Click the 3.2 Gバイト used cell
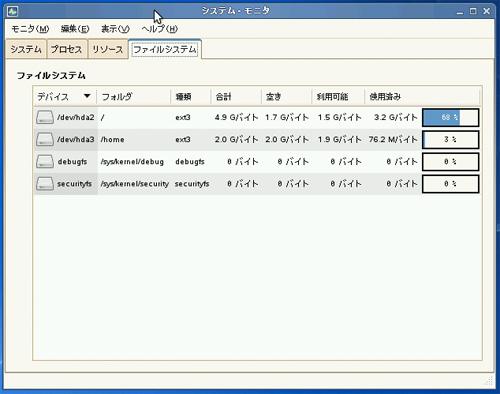The image size is (500, 394). (396, 117)
